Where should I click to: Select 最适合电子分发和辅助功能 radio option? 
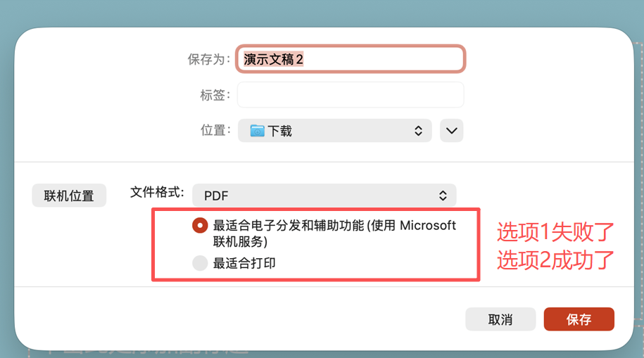(200, 225)
